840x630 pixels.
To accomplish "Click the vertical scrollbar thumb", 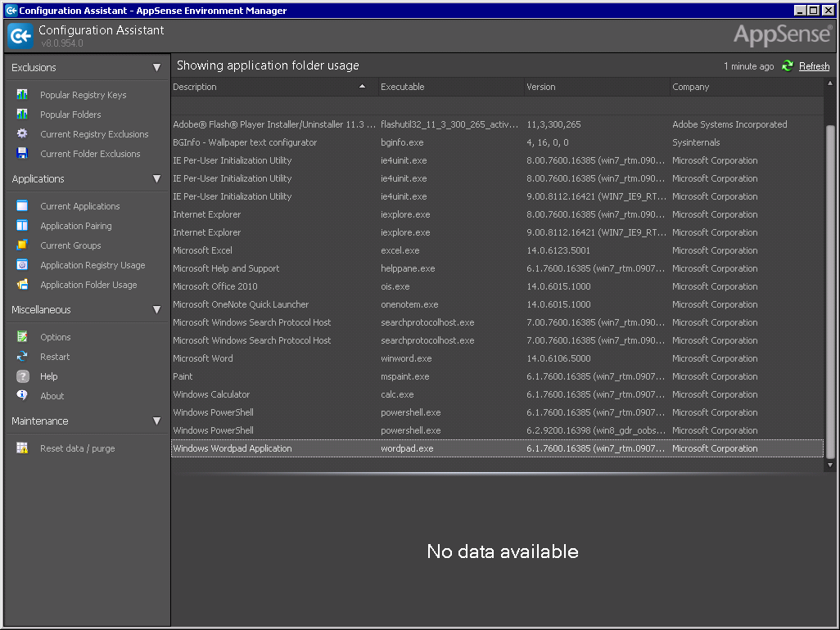I will [830, 292].
